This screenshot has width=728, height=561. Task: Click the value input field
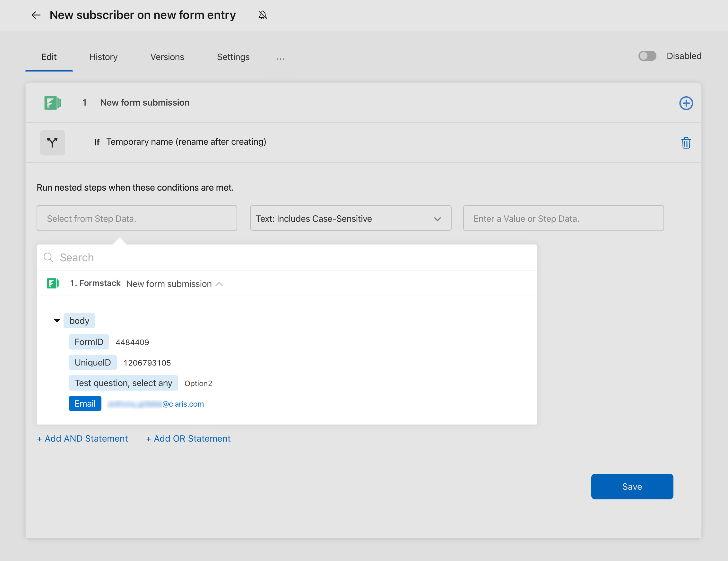pyautogui.click(x=563, y=219)
